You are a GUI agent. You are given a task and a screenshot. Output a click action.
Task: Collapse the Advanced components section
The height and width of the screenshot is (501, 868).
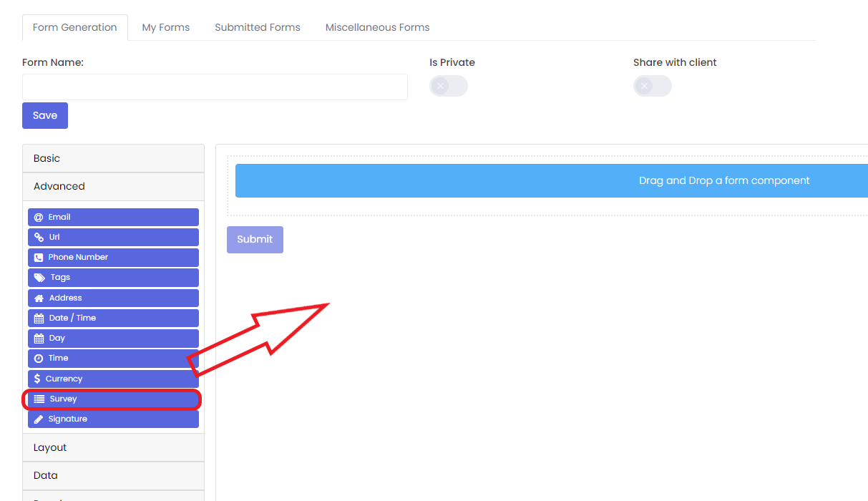pos(113,186)
